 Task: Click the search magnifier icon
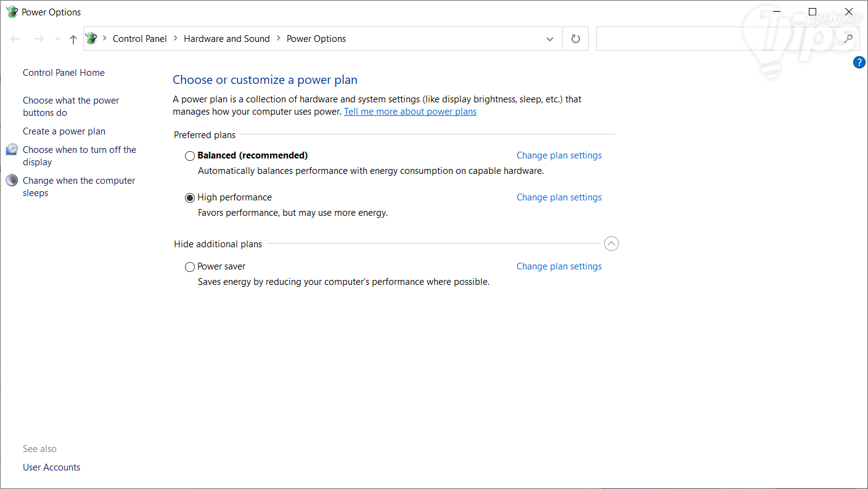849,39
